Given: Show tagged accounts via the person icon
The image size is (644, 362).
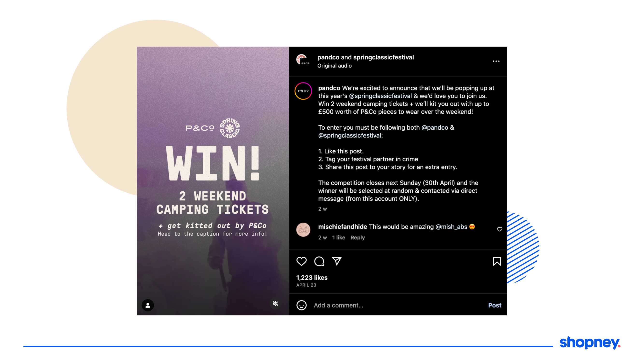Looking at the screenshot, I should click(x=148, y=305).
